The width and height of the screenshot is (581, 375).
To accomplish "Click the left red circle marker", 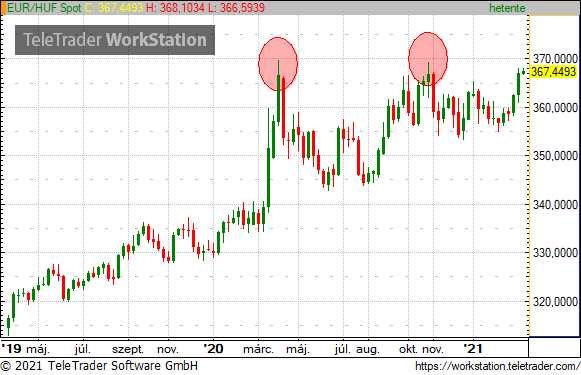I will click(278, 64).
